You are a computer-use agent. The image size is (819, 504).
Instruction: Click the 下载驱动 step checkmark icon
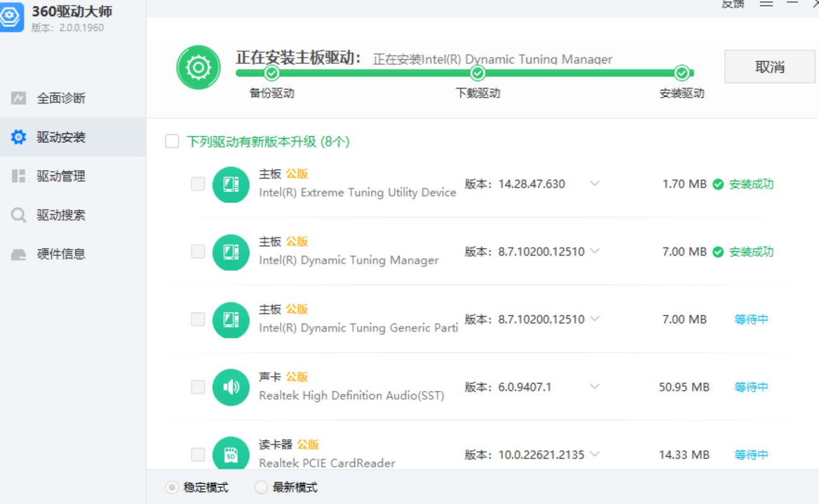pos(478,74)
